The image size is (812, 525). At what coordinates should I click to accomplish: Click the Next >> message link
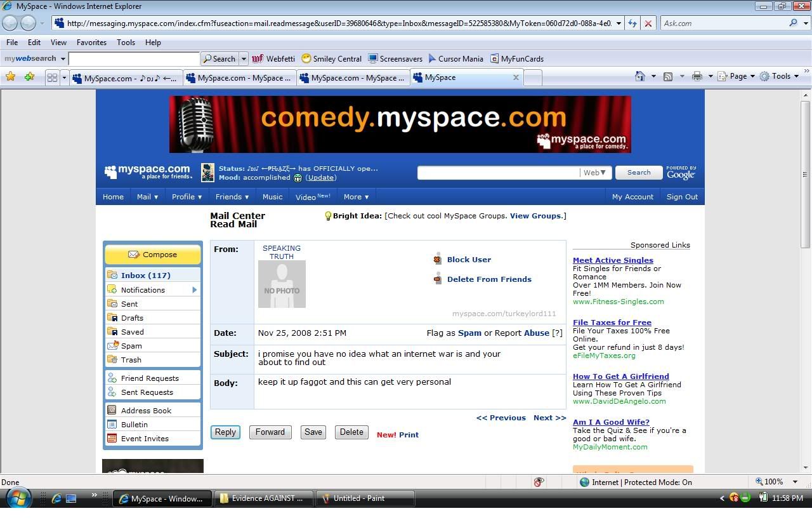pos(549,418)
